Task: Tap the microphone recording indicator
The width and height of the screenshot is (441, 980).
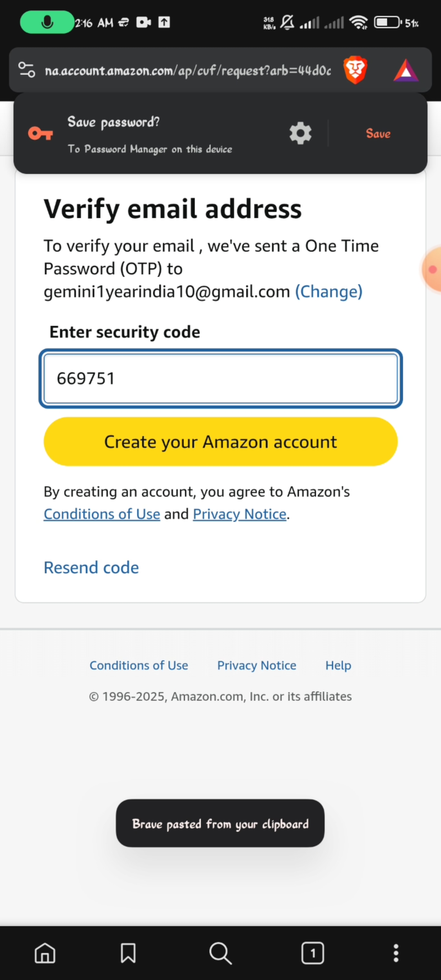Action: (47, 22)
